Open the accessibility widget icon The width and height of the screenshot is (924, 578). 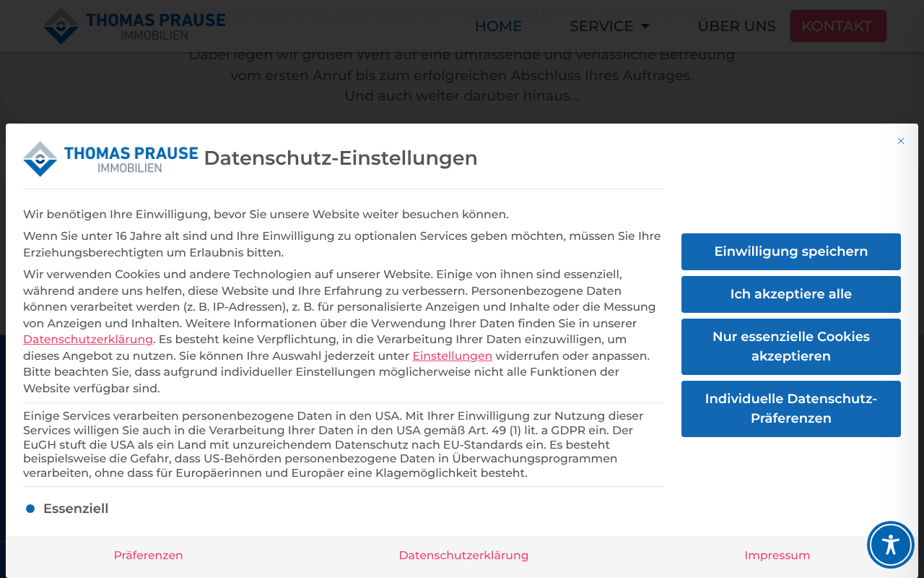tap(891, 545)
